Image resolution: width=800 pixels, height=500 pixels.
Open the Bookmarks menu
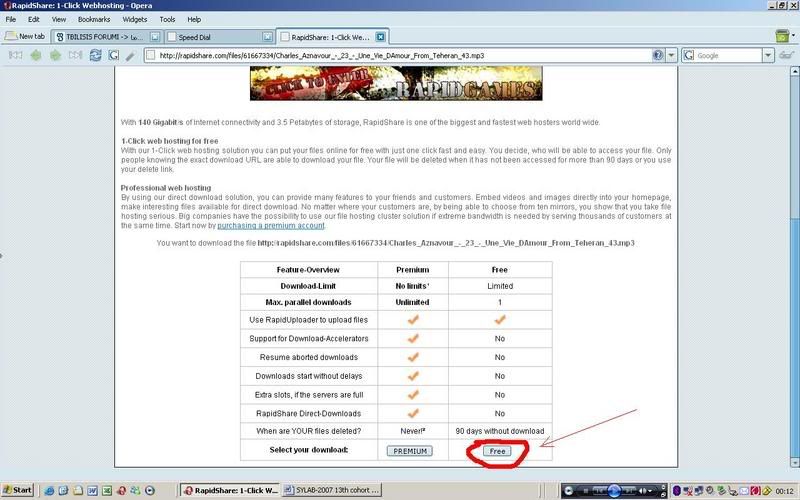(x=94, y=19)
